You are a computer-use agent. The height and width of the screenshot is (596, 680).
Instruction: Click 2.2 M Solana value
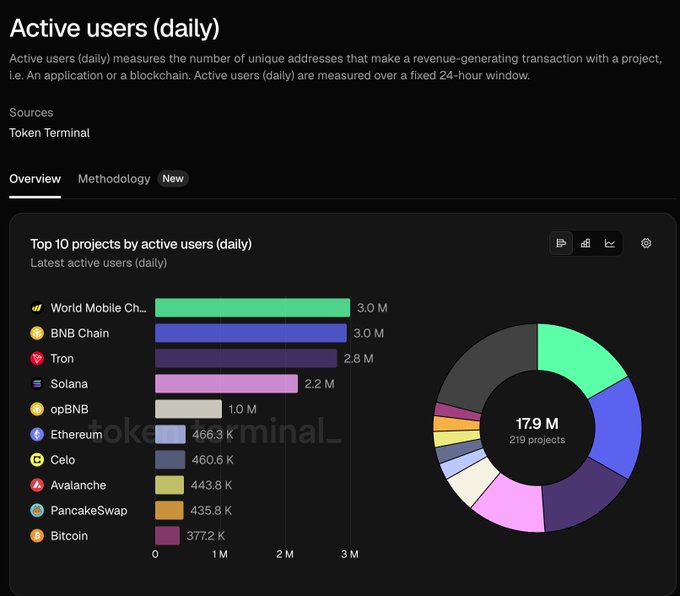click(x=320, y=384)
